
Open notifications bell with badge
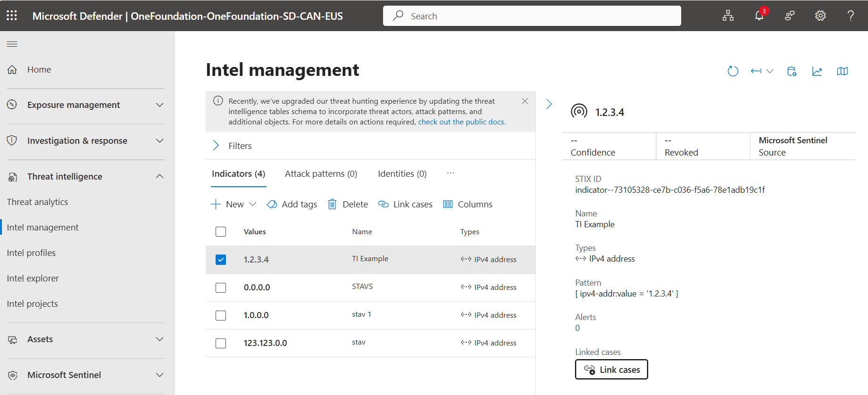(x=759, y=16)
